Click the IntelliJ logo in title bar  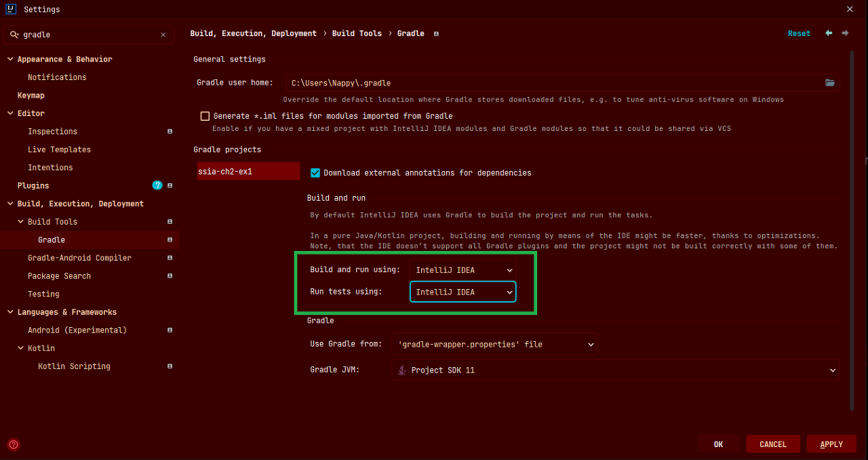pos(11,9)
